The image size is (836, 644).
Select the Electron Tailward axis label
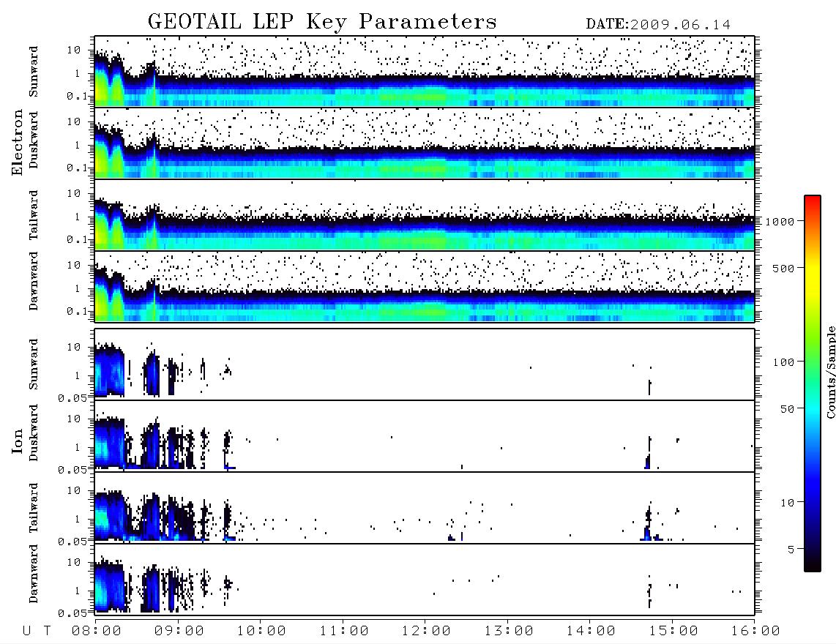pos(34,215)
